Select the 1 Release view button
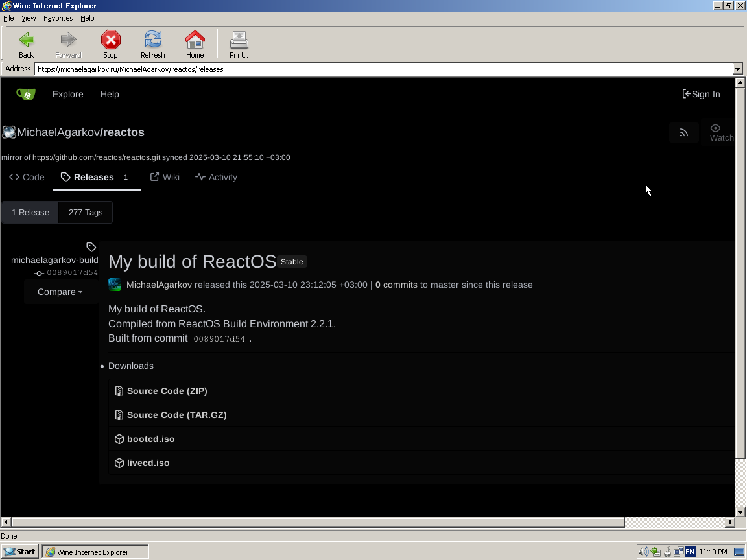 [30, 213]
